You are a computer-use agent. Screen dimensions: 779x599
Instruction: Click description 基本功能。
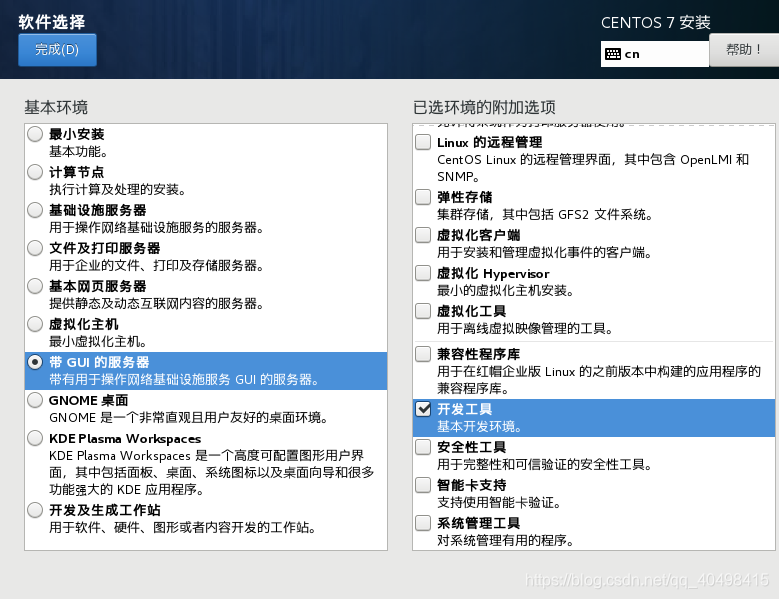click(78, 151)
